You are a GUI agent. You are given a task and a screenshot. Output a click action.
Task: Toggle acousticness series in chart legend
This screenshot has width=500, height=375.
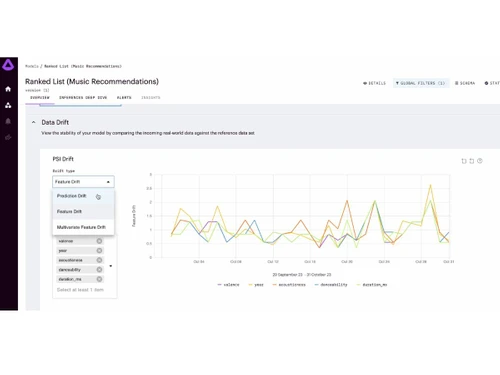(x=289, y=285)
